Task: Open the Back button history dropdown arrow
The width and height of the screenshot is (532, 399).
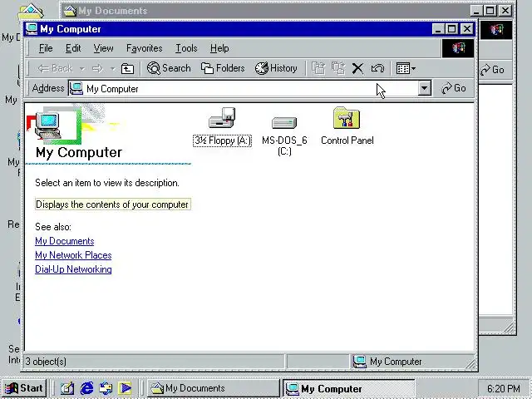Action: [82, 69]
